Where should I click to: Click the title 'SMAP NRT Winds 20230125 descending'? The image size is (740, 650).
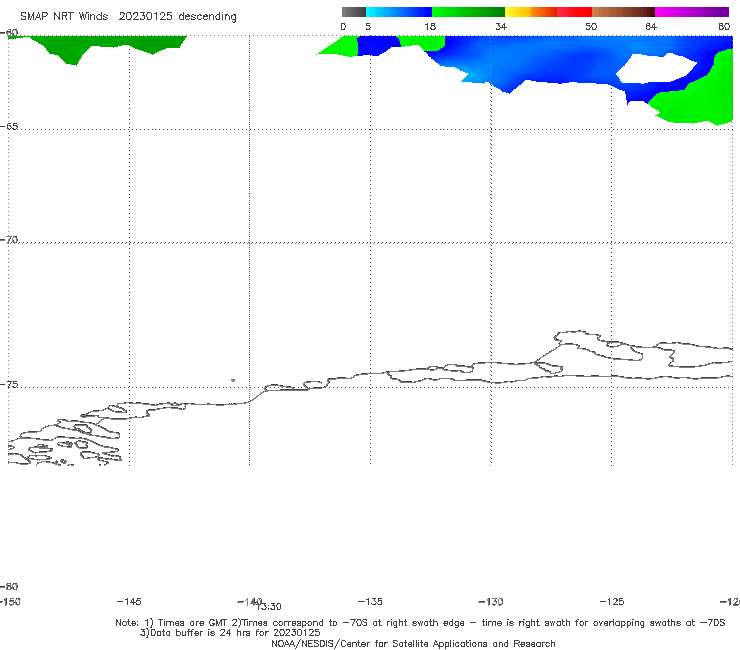[x=128, y=16]
